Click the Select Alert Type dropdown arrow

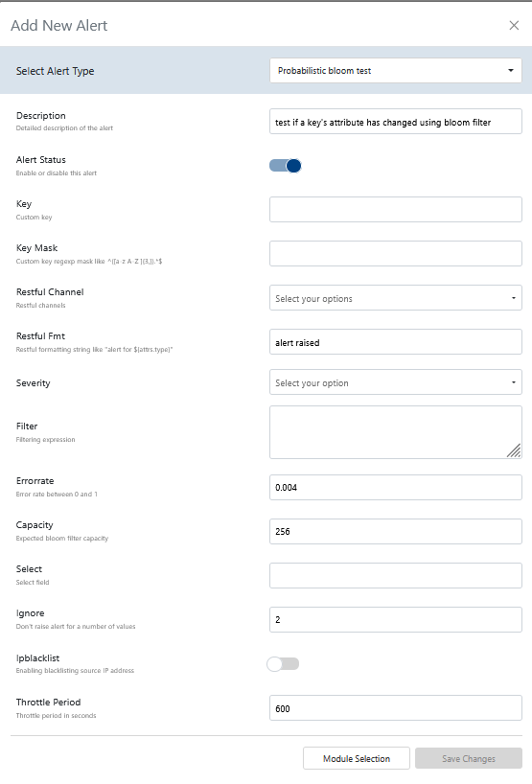click(511, 71)
